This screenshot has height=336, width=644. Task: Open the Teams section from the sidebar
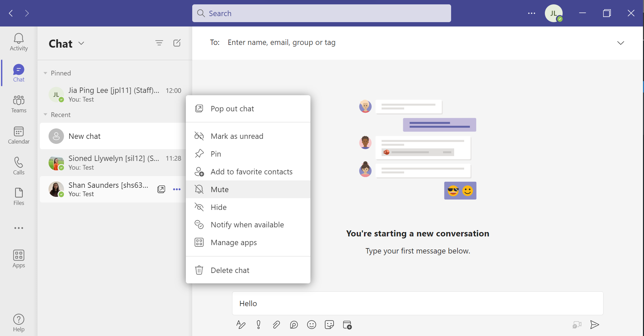click(x=18, y=104)
